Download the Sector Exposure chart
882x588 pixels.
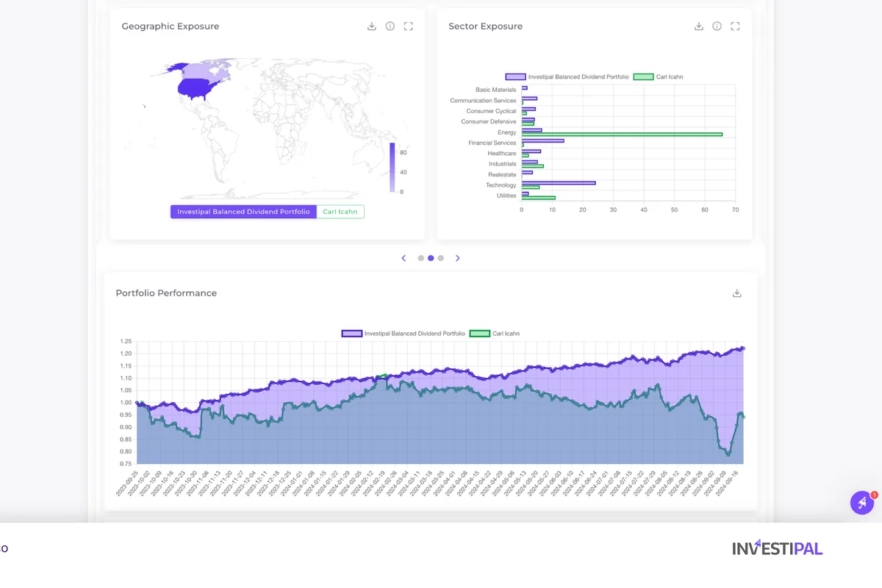click(698, 26)
